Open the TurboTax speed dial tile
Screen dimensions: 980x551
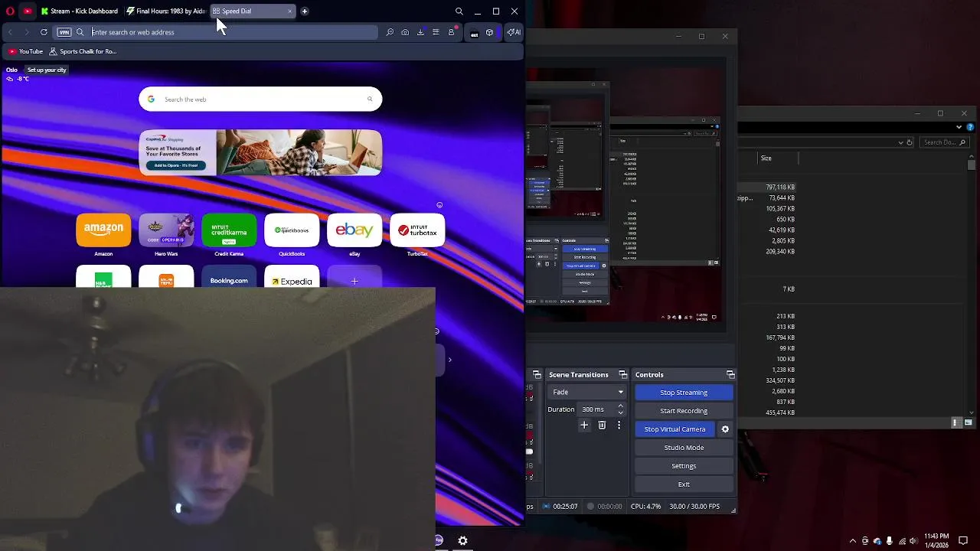click(x=417, y=230)
